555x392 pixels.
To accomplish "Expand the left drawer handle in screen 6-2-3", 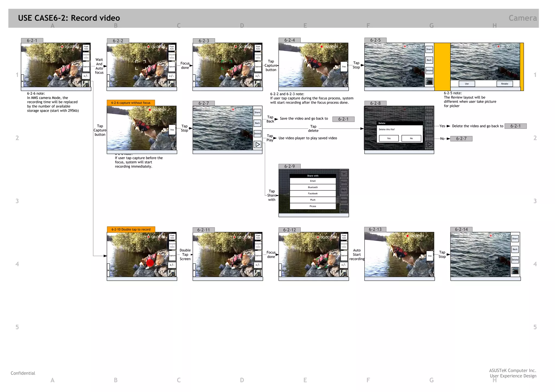I will [194, 81].
